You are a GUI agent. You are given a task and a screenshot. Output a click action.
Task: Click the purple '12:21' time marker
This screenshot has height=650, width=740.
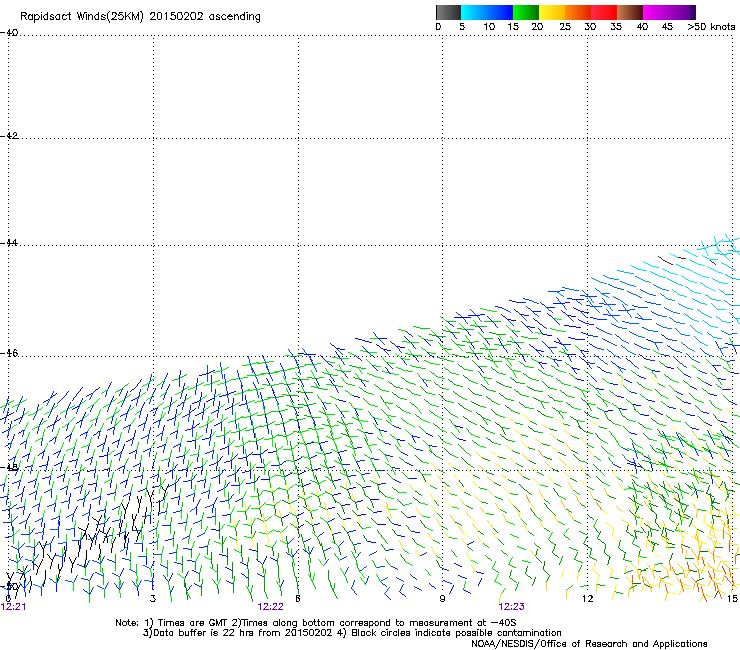pyautogui.click(x=14, y=607)
